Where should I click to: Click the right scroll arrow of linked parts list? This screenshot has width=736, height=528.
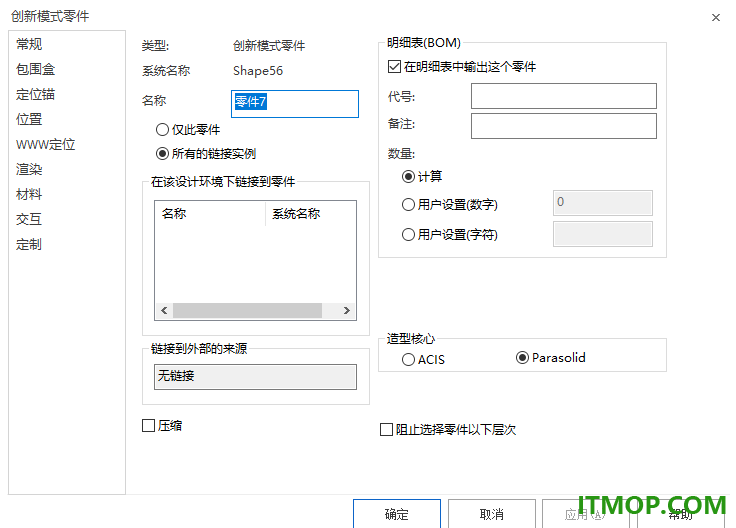[x=346, y=311]
